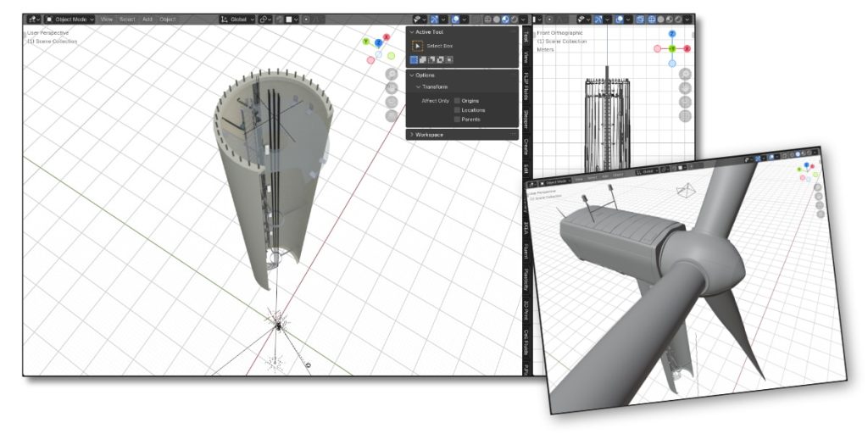Open the FLIP Fluids sidebar tab
This screenshot has height=434, width=868.
coord(526,87)
